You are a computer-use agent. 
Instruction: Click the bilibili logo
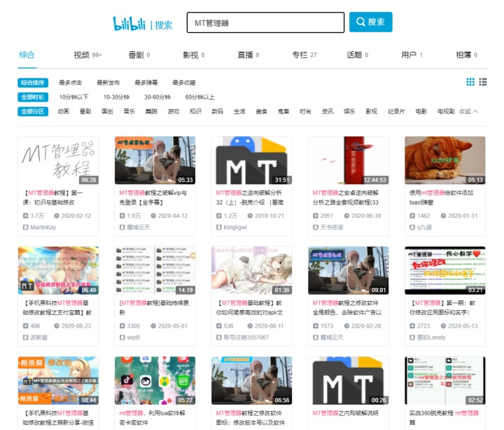tap(129, 24)
